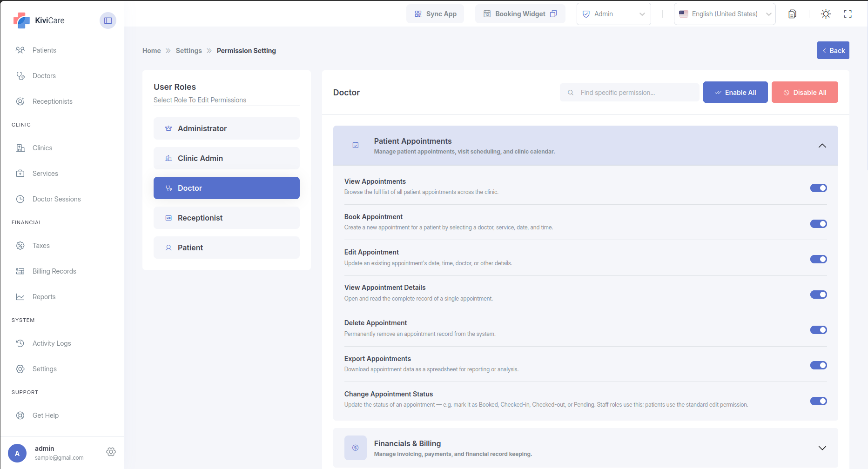The image size is (868, 469).
Task: Click the KiviCare logo icon
Action: click(21, 20)
